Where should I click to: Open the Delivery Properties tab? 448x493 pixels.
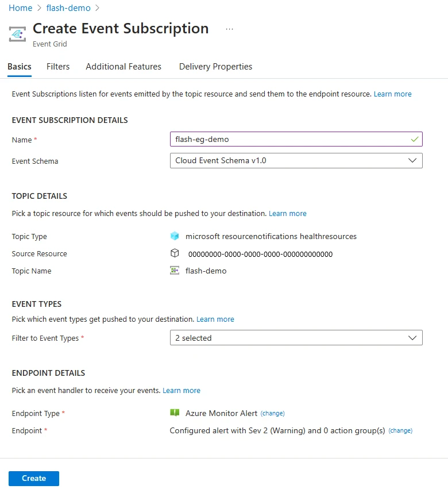215,67
